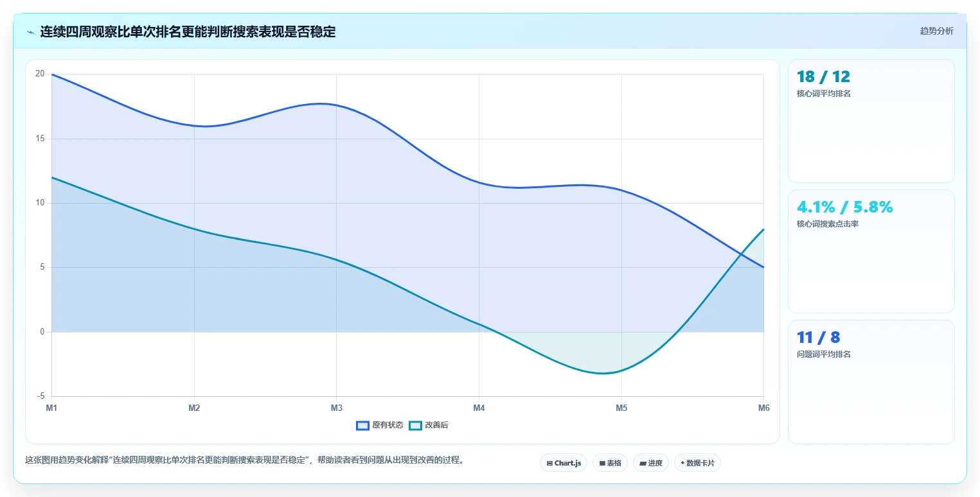The height and width of the screenshot is (497, 980).
Task: Click the 20 y-axis label
Action: click(40, 74)
